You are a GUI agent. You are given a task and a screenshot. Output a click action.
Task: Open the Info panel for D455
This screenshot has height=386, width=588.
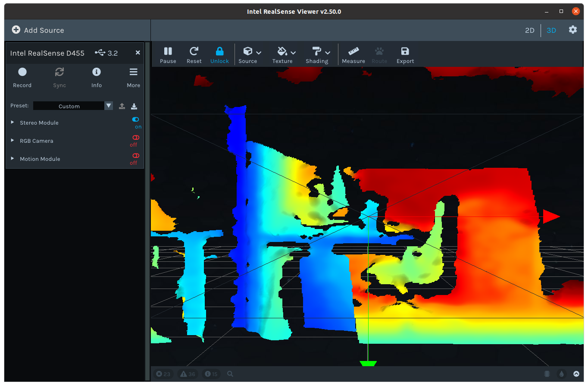pos(97,72)
